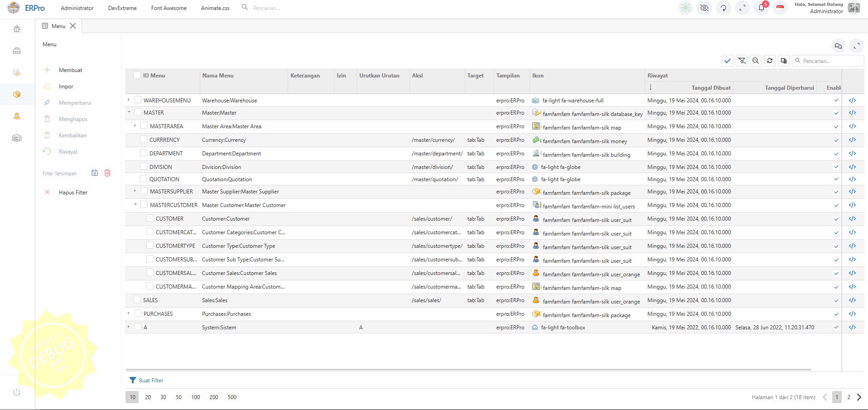This screenshot has width=868, height=410.
Task: Click the power icon at sidebar bottom
Action: 17,392
